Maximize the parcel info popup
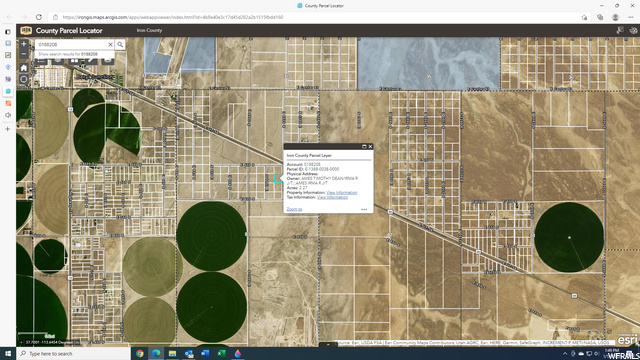Image resolution: width=640 pixels, height=360 pixels. pyautogui.click(x=364, y=147)
